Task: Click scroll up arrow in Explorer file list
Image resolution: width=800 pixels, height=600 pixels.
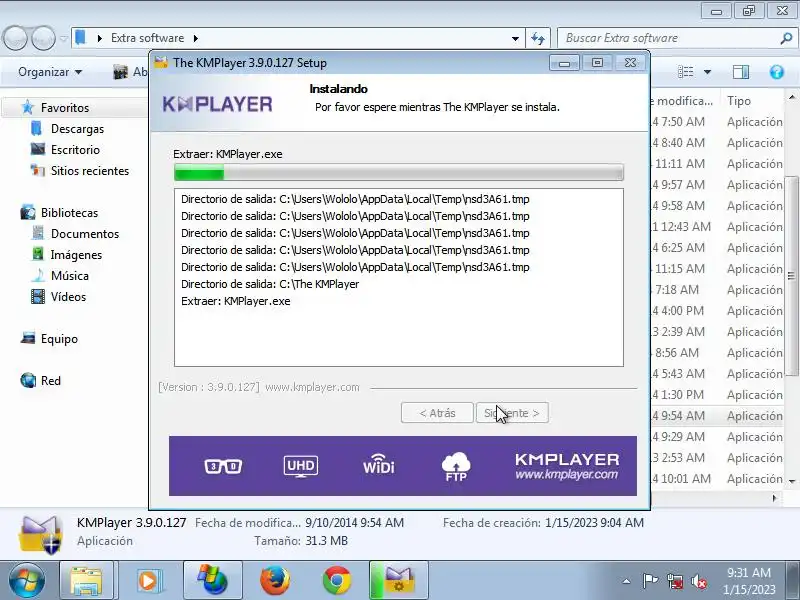Action: 791,97
